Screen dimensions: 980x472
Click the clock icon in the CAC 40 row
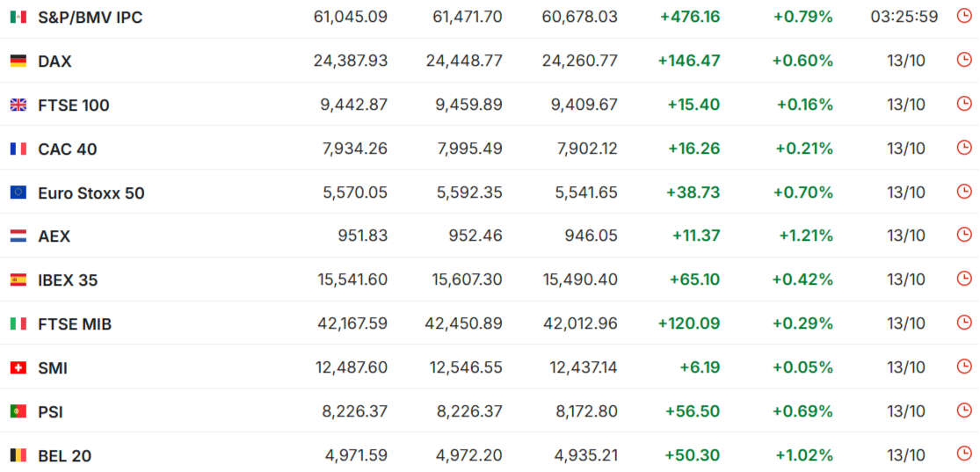(964, 148)
